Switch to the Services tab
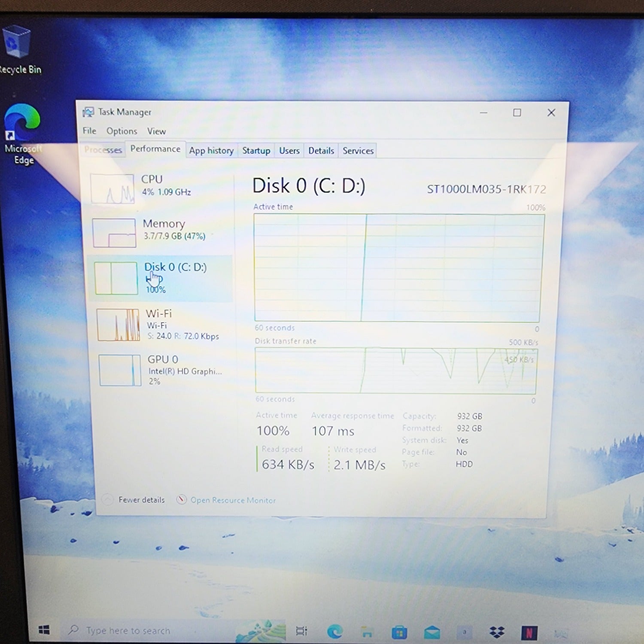644x644 pixels. click(358, 151)
